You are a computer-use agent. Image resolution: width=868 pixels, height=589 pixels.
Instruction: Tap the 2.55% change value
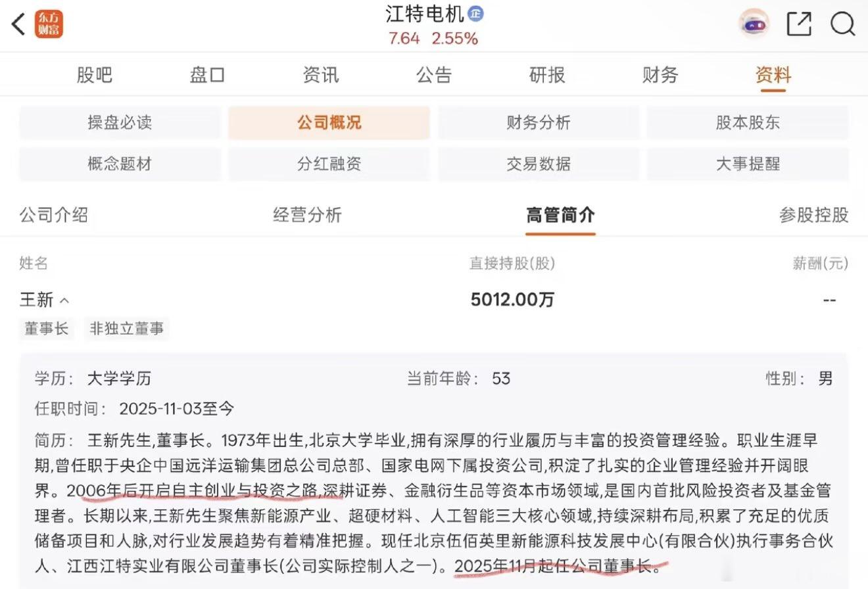coord(454,38)
